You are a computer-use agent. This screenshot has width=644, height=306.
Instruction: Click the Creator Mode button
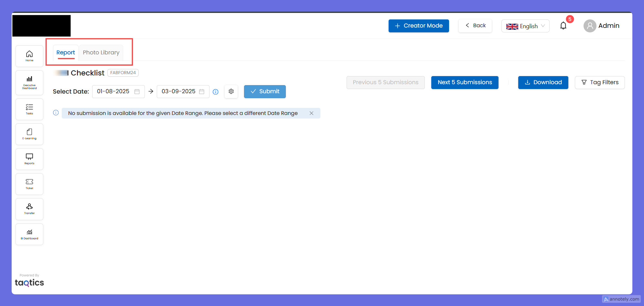419,26
